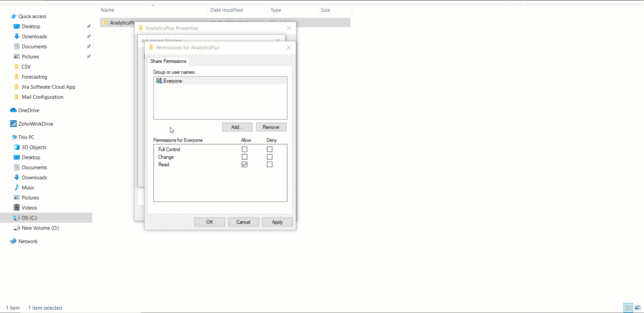
Task: Click the Read permission label
Action: click(164, 164)
